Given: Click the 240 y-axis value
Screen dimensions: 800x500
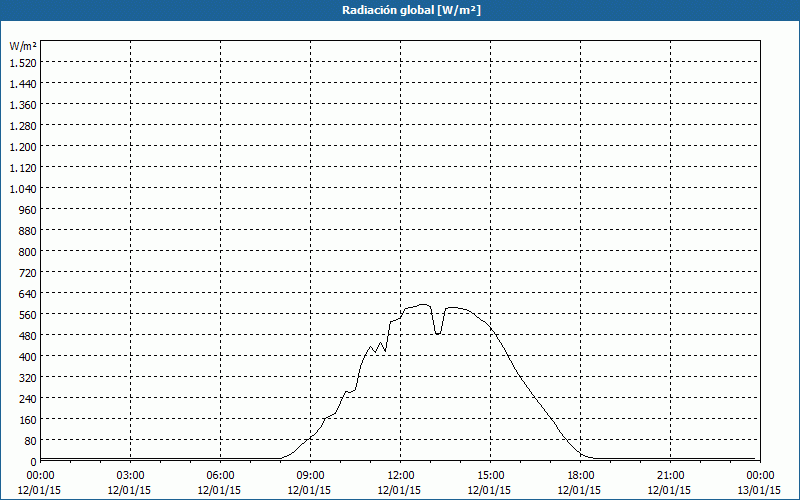Looking at the screenshot, I should tap(30, 398).
